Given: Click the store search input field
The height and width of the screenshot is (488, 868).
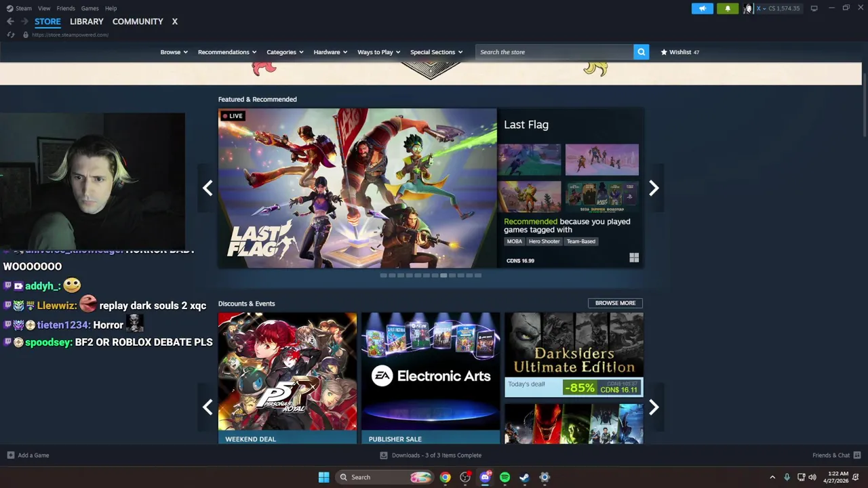Looking at the screenshot, I should pos(555,52).
